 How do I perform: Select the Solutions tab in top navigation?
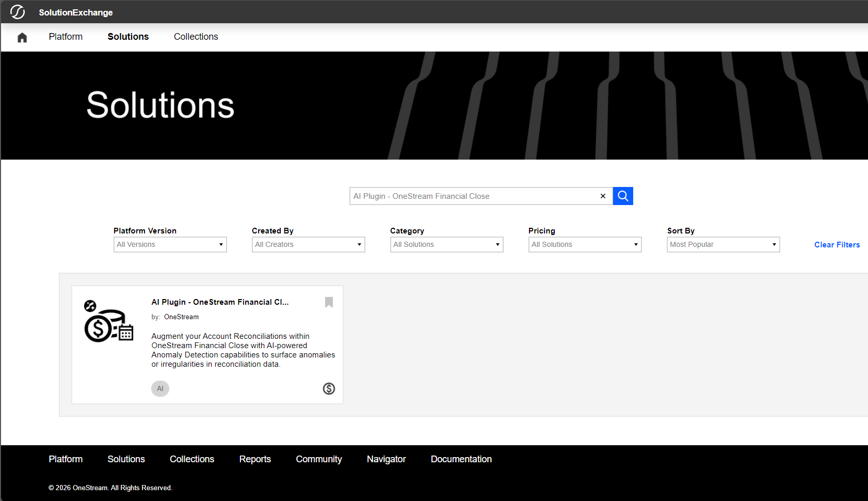pyautogui.click(x=128, y=37)
